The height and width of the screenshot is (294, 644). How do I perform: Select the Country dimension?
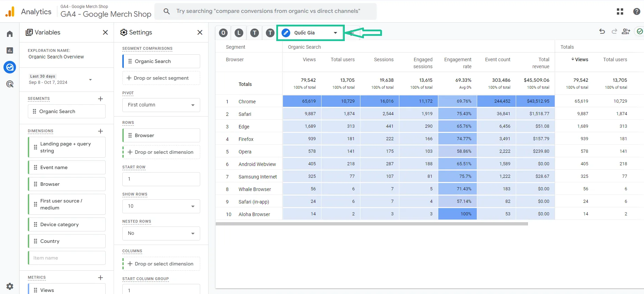[67, 241]
